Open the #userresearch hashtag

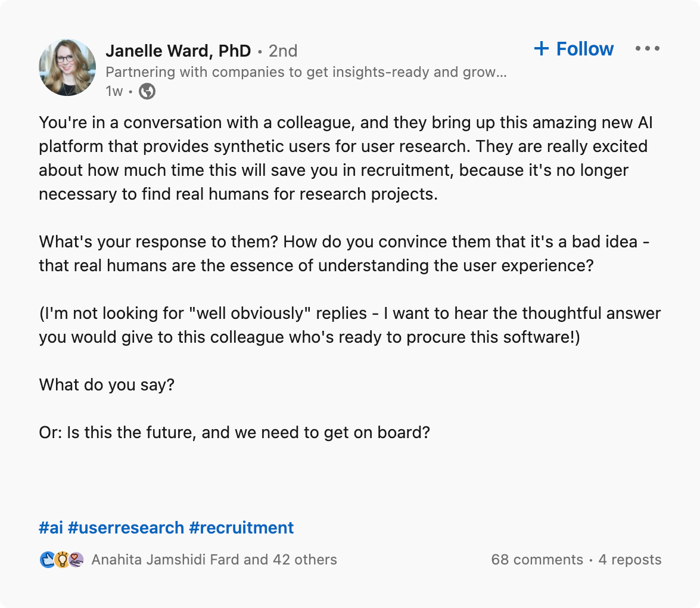pyautogui.click(x=126, y=528)
